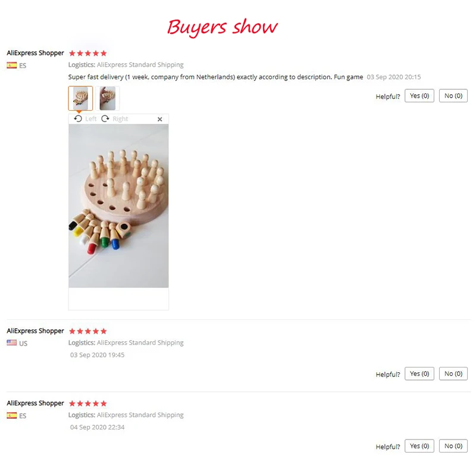Click the first AliExpress Shopper name
The image size is (476, 455).
(35, 53)
